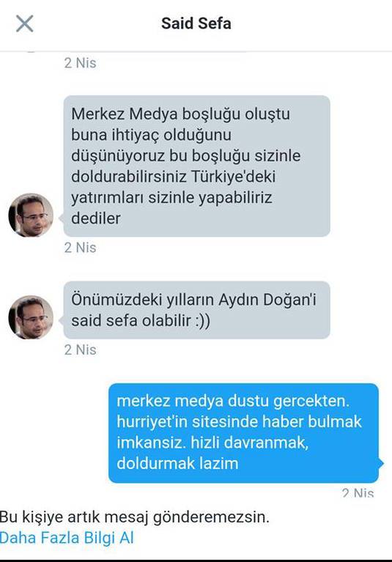Close the Said Sefa conversation with the X icon
392x562 pixels.
point(25,23)
